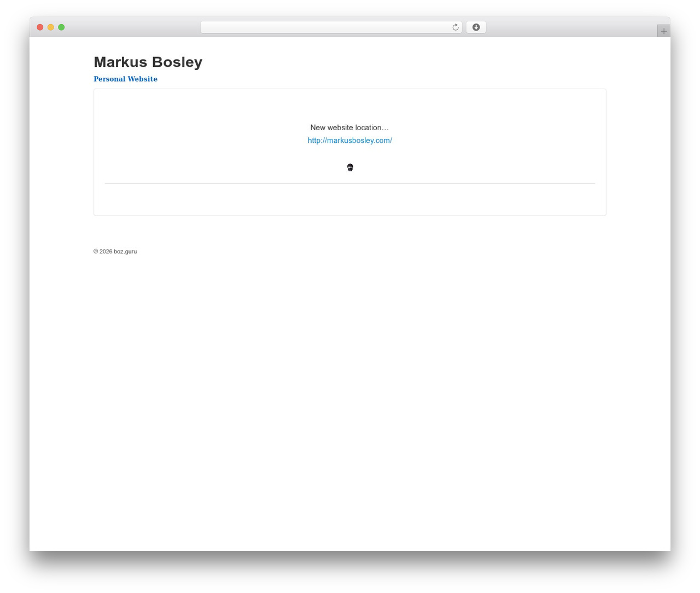
Task: Click the boz.guru footer link
Action: [125, 252]
